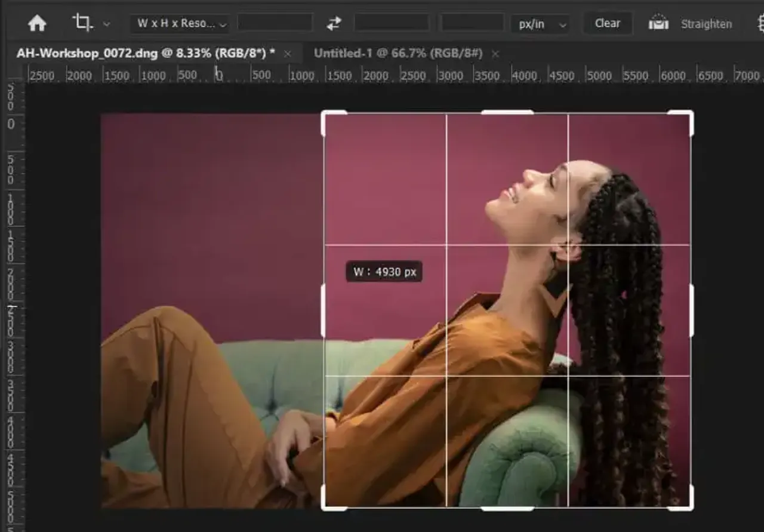The image size is (764, 532).
Task: Click the Straighten level icon
Action: pyautogui.click(x=658, y=23)
